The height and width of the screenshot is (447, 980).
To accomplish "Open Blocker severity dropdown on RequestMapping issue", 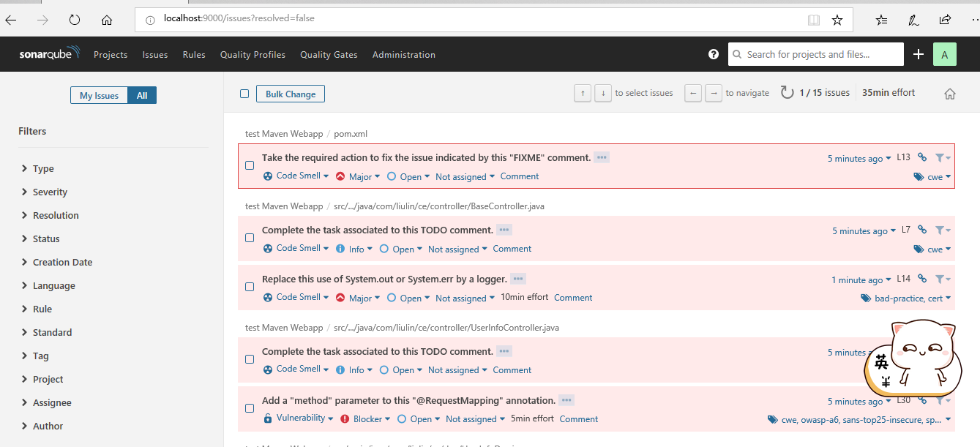I will pos(365,418).
